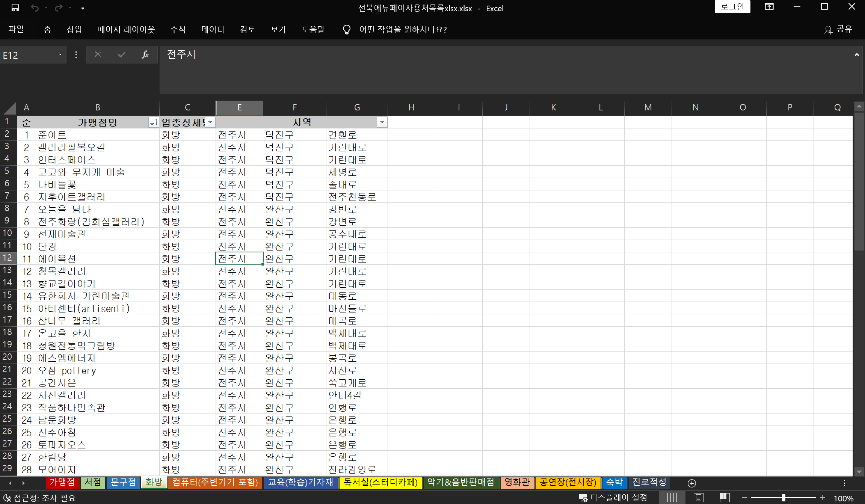The width and height of the screenshot is (865, 504).
Task: Click the Save icon in quick access toolbar
Action: pyautogui.click(x=15, y=8)
